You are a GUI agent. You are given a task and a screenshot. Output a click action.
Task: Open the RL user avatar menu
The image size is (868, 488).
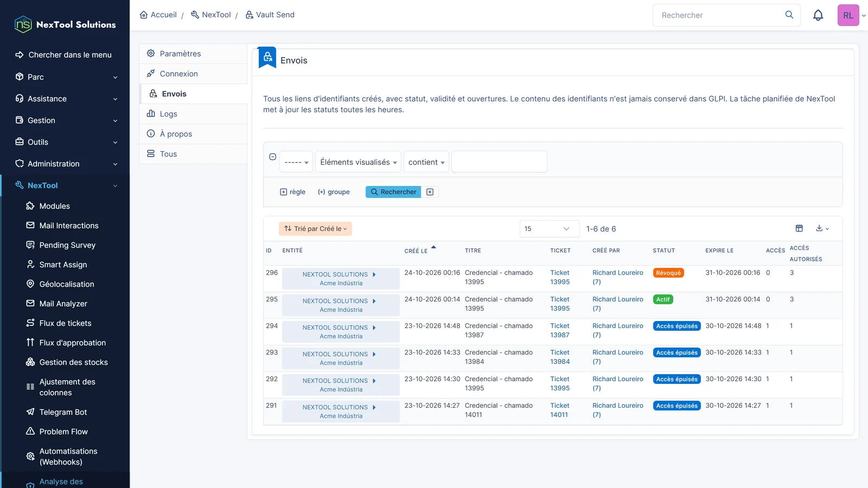click(848, 15)
